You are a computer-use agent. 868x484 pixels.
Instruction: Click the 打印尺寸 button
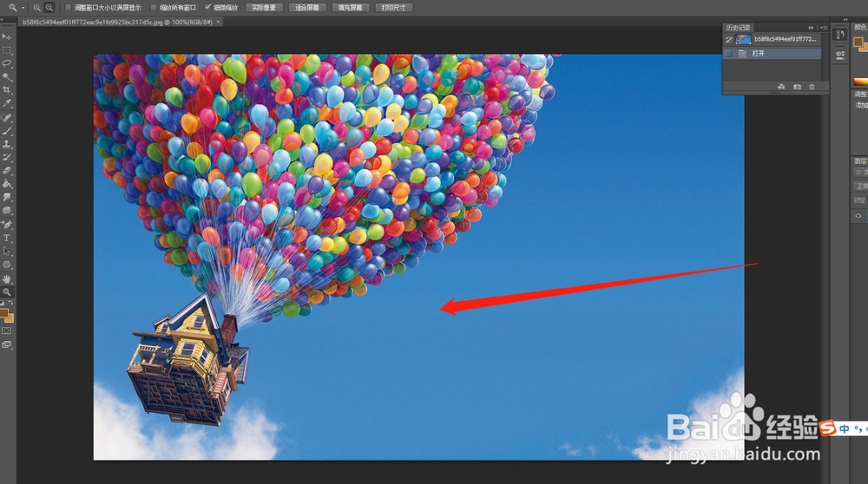(x=393, y=8)
